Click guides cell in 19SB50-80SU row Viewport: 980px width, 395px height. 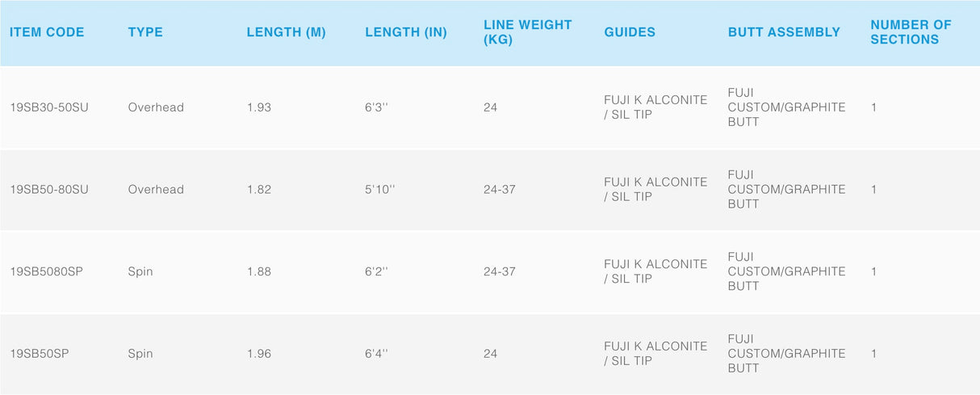655,190
